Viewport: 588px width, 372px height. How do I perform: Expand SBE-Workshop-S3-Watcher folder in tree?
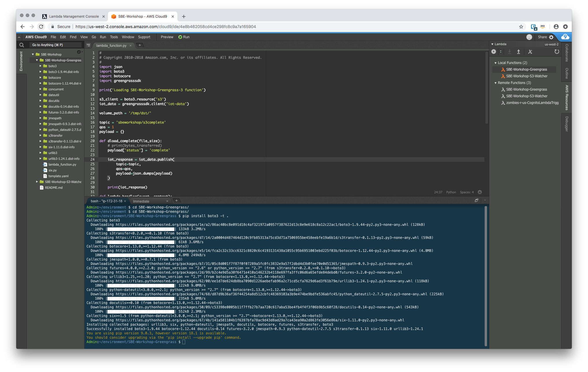pos(37,182)
